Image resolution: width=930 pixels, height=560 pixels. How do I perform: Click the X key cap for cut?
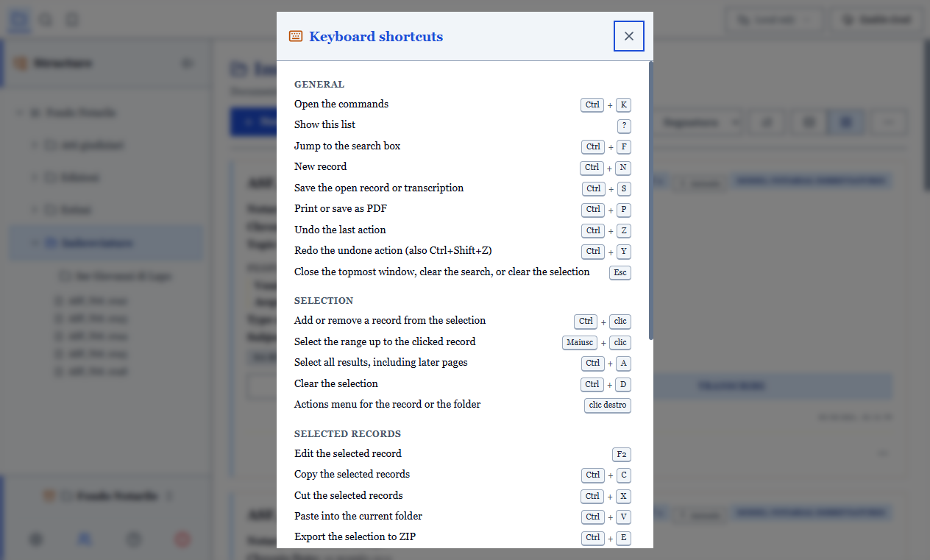[624, 497]
